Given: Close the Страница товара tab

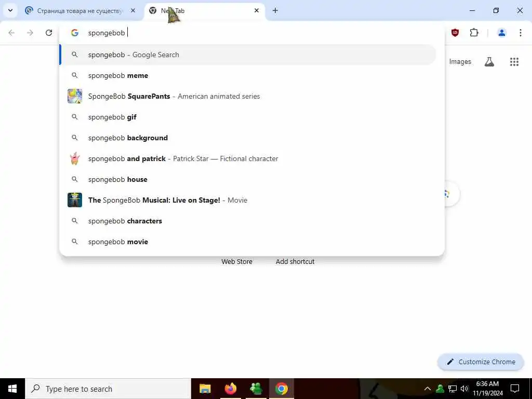Looking at the screenshot, I should [133, 10].
